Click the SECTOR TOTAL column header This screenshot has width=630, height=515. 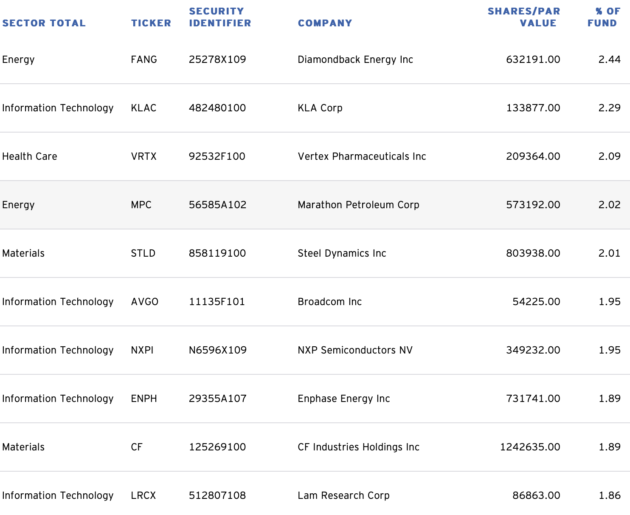pyautogui.click(x=44, y=23)
